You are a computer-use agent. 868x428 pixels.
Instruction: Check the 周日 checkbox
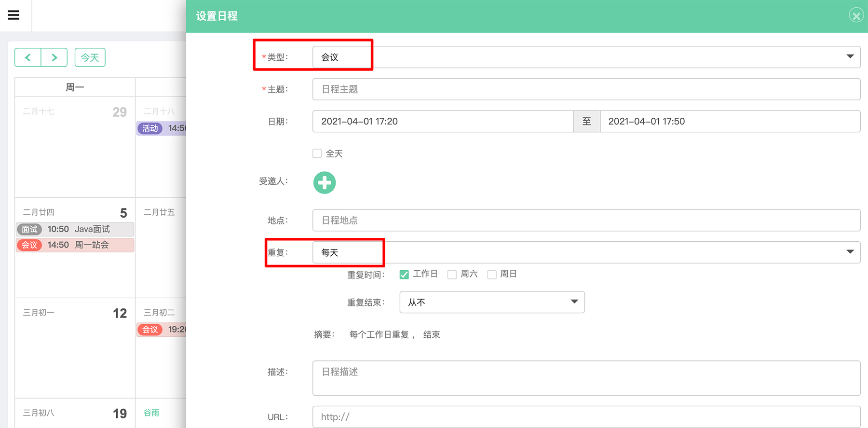(x=492, y=275)
